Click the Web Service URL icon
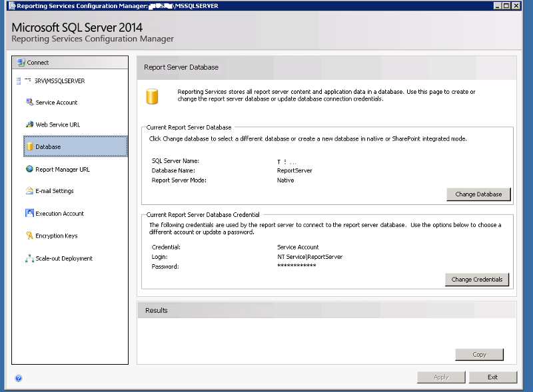The height and width of the screenshot is (392, 533). [x=29, y=124]
